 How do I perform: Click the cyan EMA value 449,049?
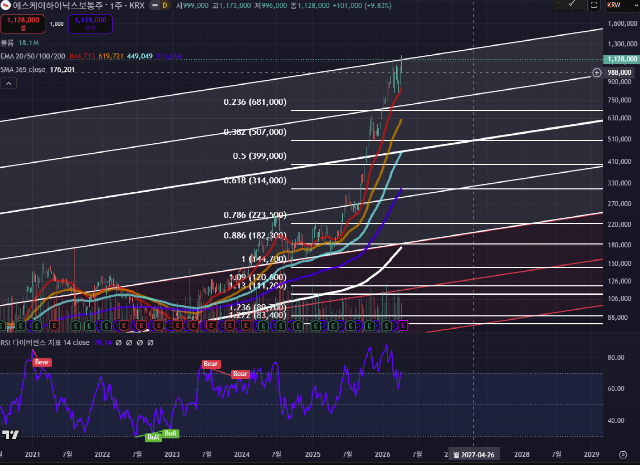(x=140, y=56)
